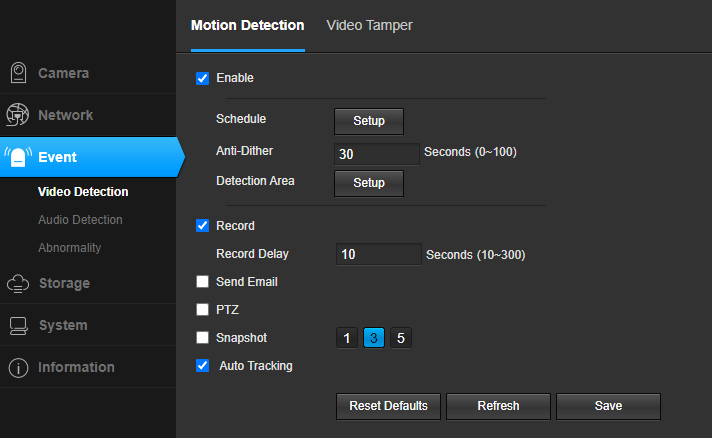
Task: Click the 'Record Delay' label
Action: click(x=252, y=254)
